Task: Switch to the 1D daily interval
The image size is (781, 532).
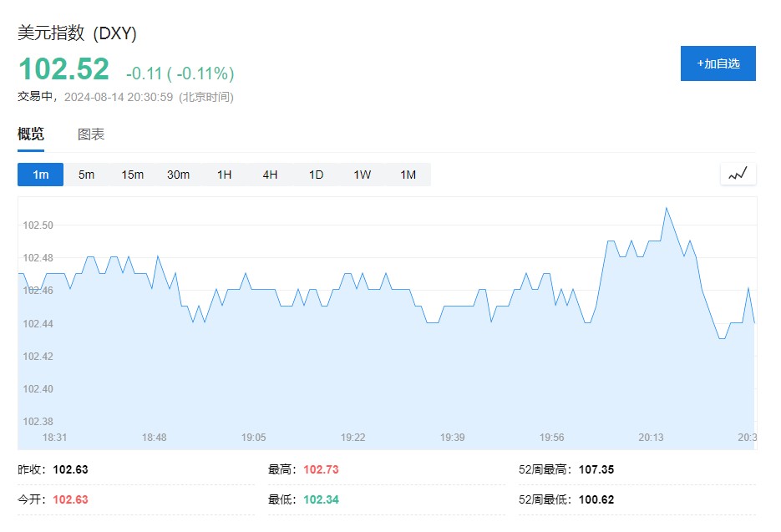Action: tap(316, 175)
